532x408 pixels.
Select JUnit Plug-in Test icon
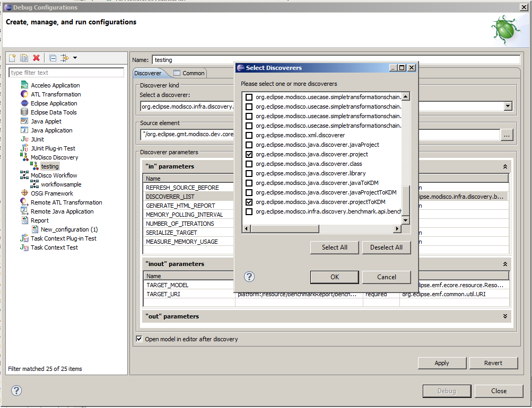pyautogui.click(x=24, y=148)
